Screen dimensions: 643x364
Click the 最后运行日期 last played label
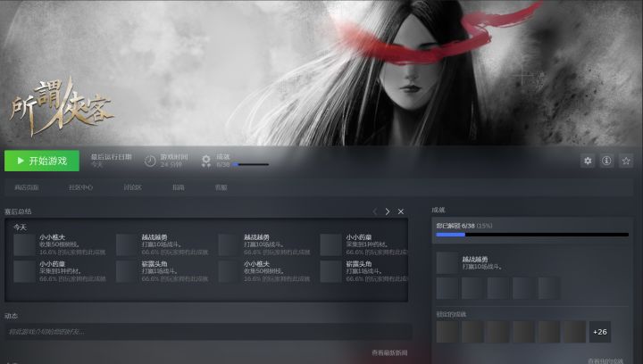(x=111, y=157)
